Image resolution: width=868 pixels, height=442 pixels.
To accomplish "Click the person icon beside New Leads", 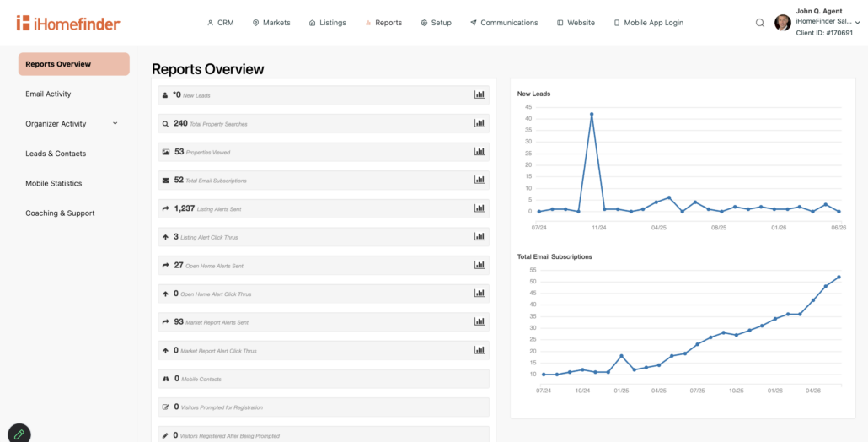I will pos(165,95).
